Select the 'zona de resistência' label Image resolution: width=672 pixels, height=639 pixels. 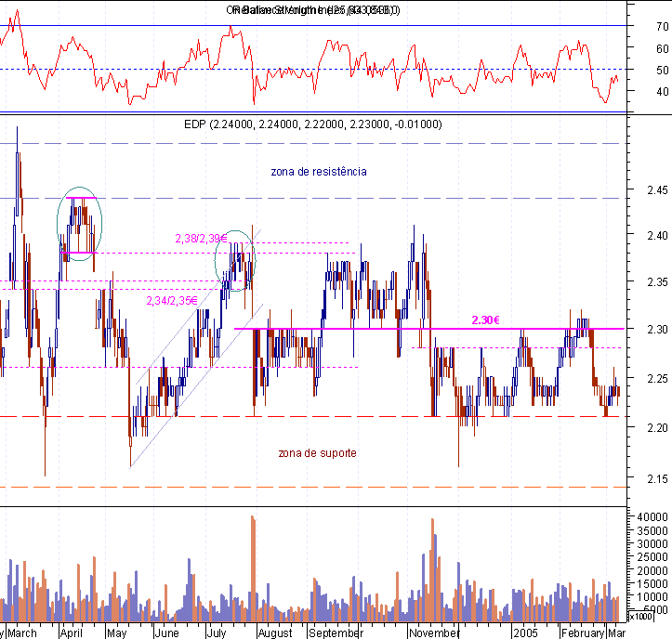[319, 171]
